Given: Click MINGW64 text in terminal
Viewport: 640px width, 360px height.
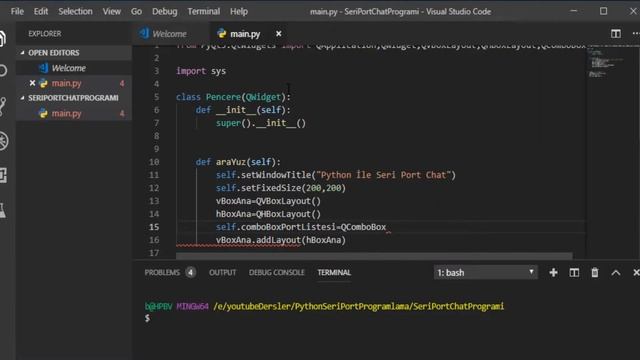Looking at the screenshot, I should [192, 306].
